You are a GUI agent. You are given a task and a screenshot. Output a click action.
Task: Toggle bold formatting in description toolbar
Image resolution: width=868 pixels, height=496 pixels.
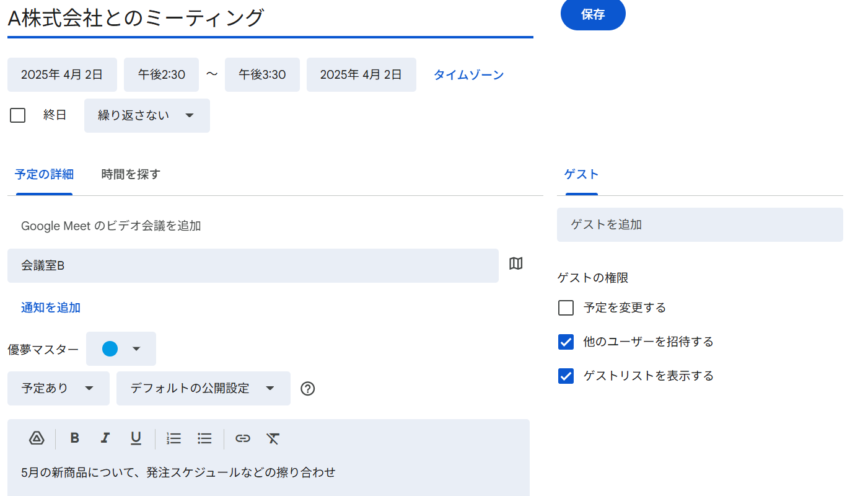[x=75, y=438]
